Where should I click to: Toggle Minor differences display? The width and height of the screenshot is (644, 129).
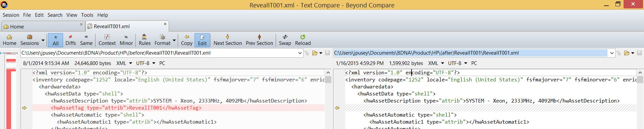point(126,40)
